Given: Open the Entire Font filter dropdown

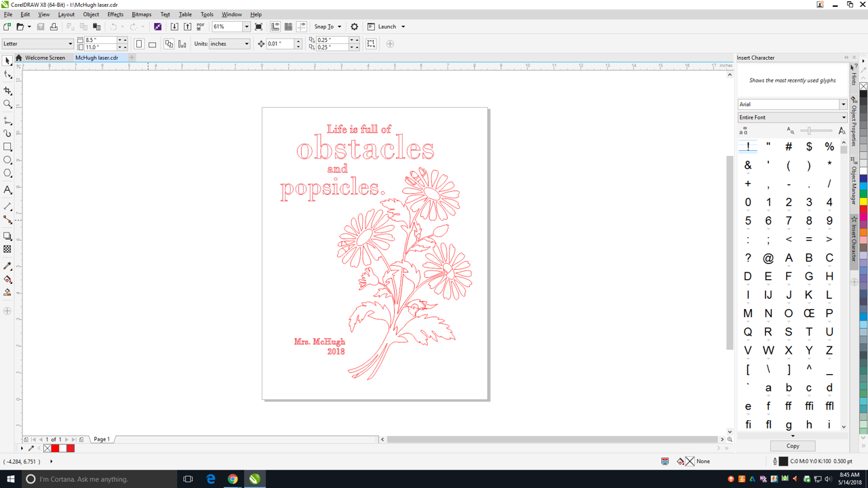Looking at the screenshot, I should [843, 117].
